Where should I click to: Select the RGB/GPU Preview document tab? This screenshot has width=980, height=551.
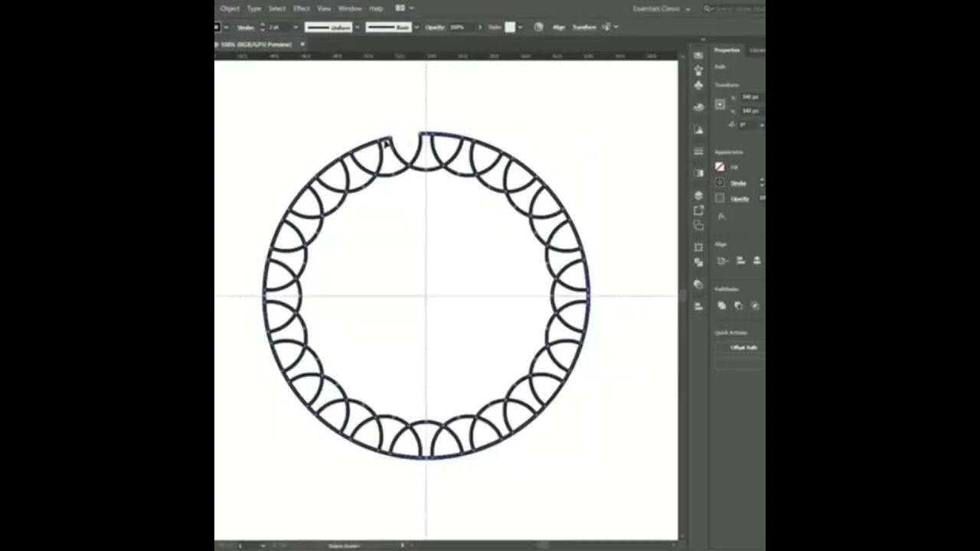256,44
